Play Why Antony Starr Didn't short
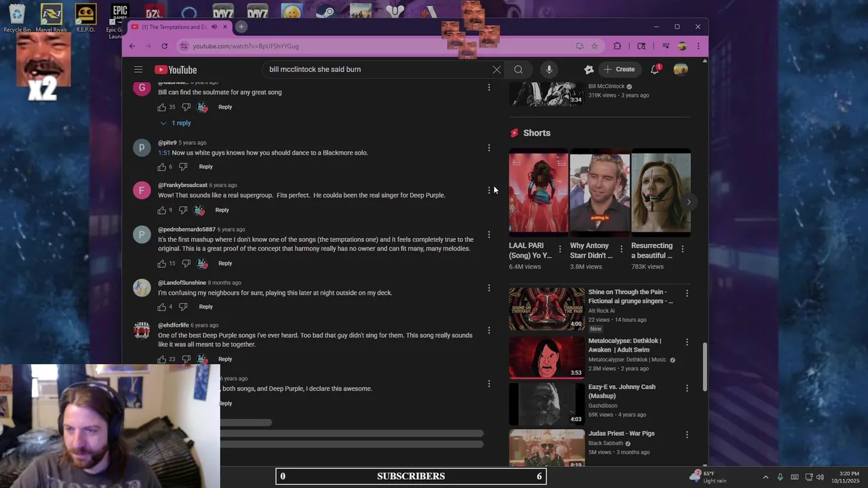This screenshot has height=488, width=868. 599,193
